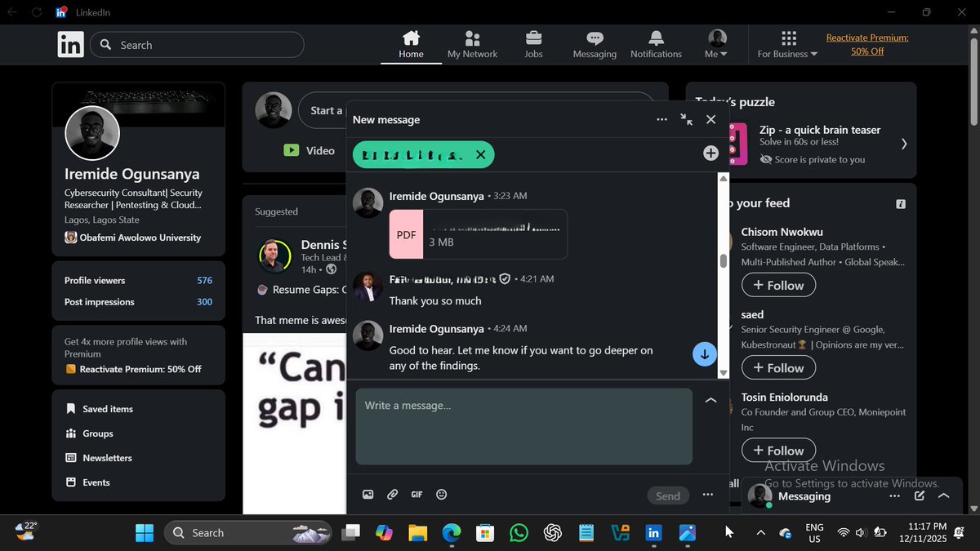Close the New message window
This screenshot has height=551, width=980.
710,119
